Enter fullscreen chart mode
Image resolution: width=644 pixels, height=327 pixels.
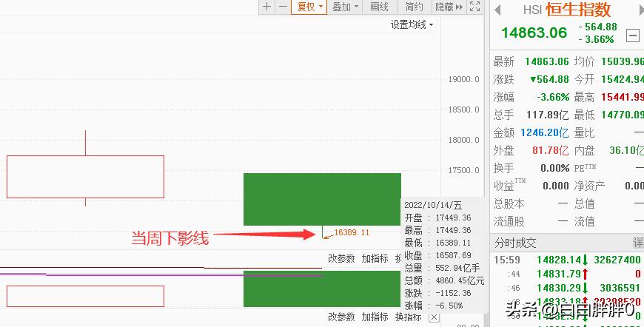click(x=474, y=7)
